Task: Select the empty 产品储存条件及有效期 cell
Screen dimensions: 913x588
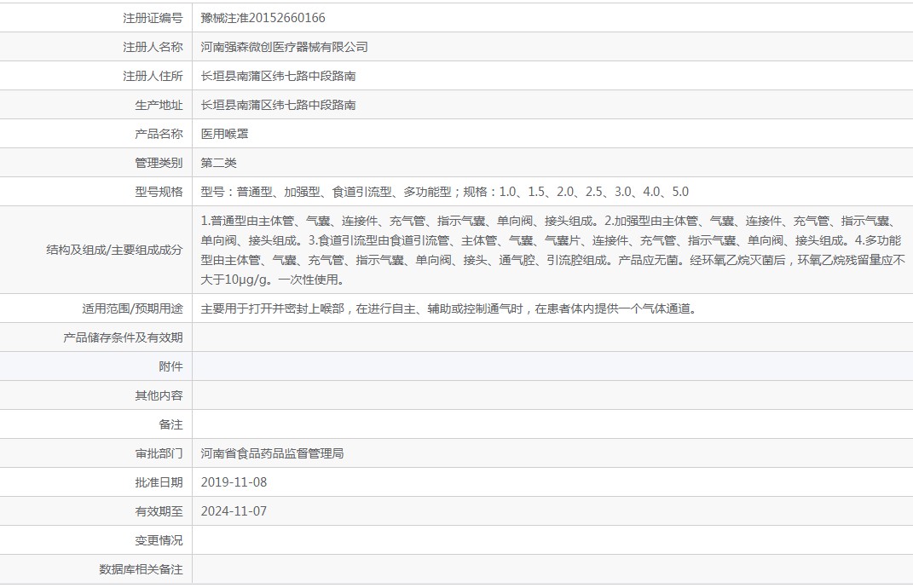Action: click(x=552, y=337)
